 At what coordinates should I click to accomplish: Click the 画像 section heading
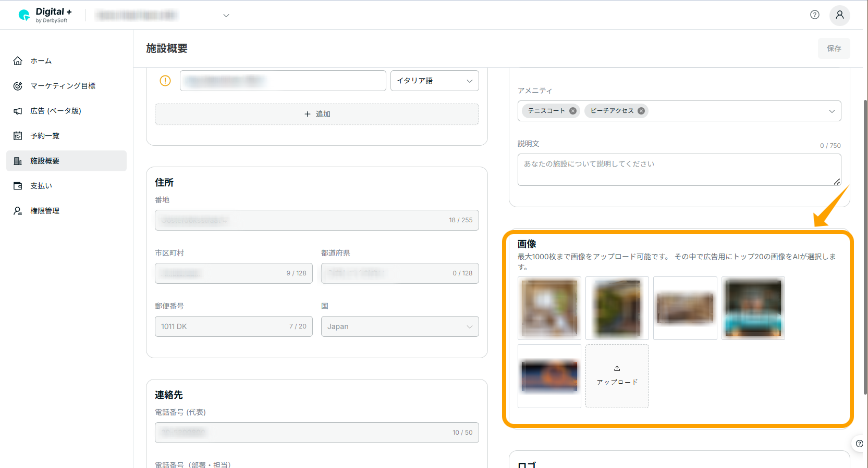point(526,244)
